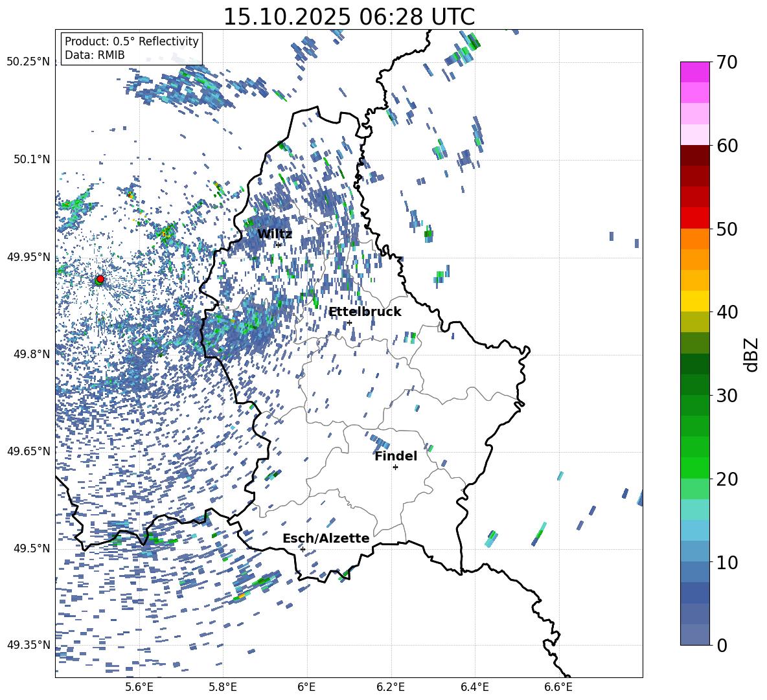The image size is (767, 700).
Task: Click the 50.25°N latitude label
Action: click(29, 62)
